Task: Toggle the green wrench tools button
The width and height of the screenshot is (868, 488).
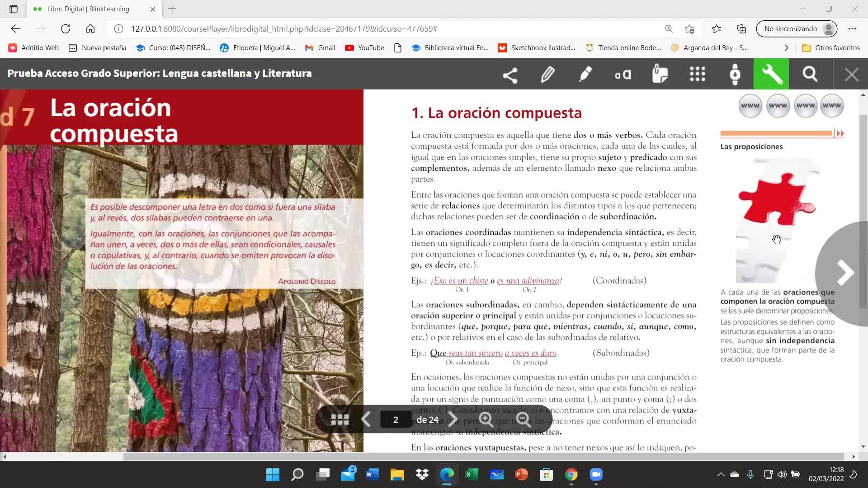Action: pyautogui.click(x=771, y=75)
